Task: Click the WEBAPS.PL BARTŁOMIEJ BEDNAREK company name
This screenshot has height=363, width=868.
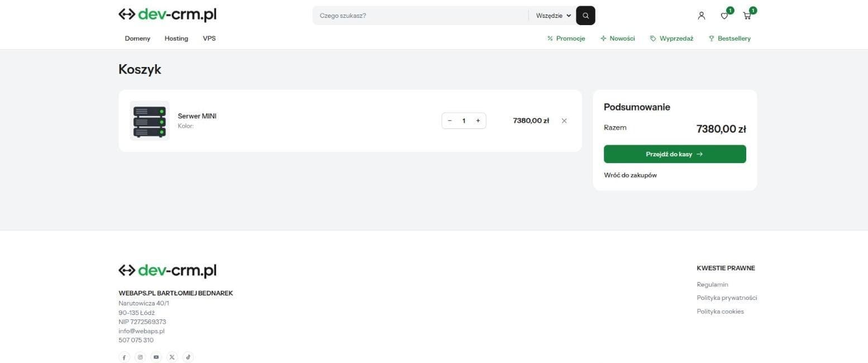Action: [x=175, y=293]
